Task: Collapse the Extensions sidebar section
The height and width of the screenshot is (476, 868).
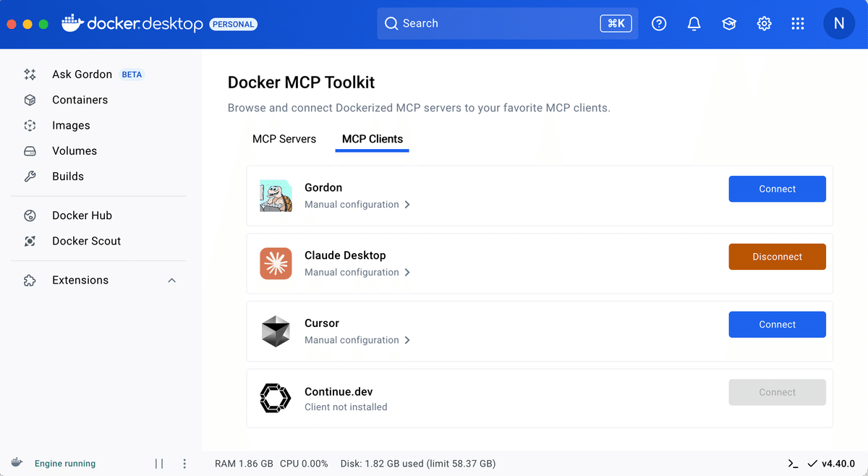Action: (171, 280)
